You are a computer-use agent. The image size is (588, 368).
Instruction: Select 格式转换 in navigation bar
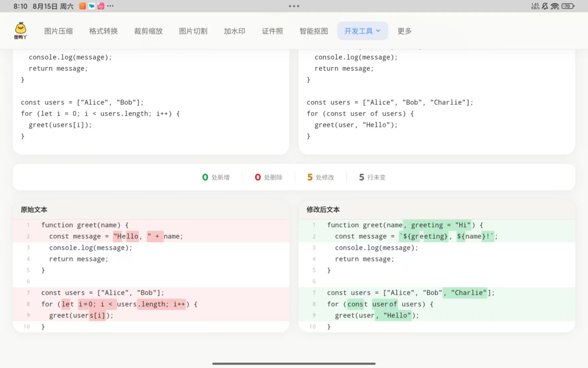(x=103, y=31)
